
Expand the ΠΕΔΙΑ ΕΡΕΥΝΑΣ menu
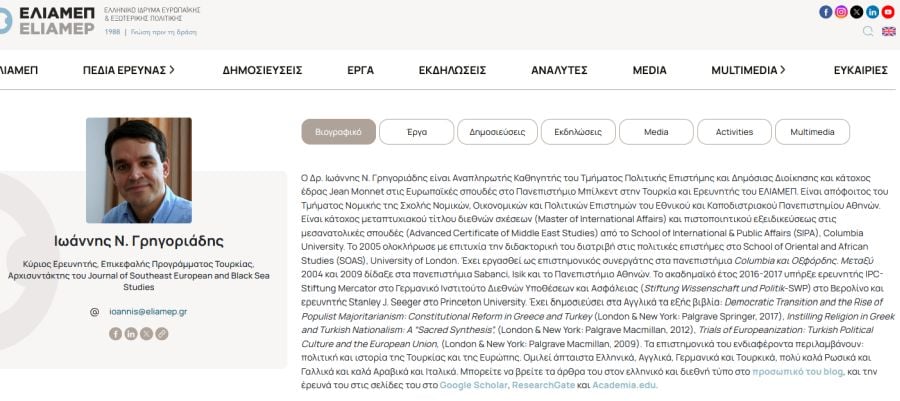[x=129, y=71]
